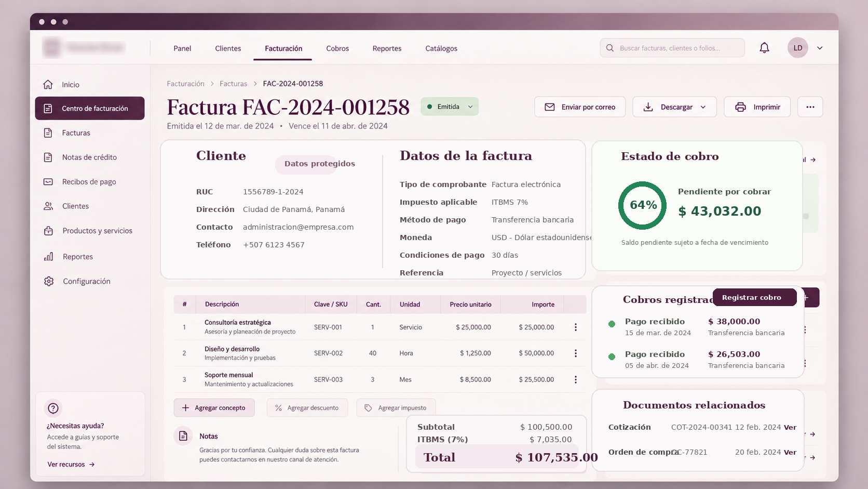Click the Imprimir button

click(x=757, y=107)
